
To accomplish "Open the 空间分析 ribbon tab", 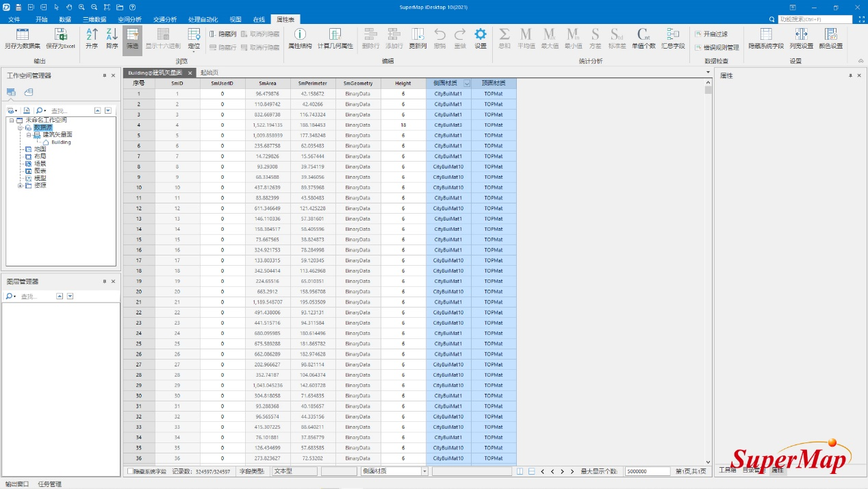I will (130, 20).
